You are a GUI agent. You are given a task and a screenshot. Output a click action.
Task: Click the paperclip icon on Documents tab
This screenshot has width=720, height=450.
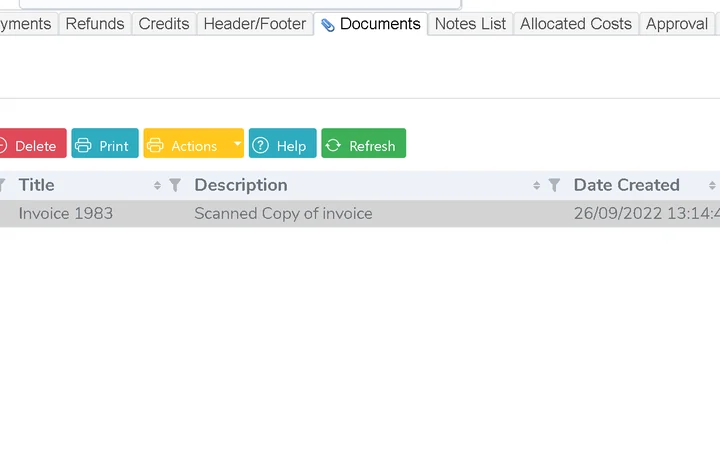pyautogui.click(x=327, y=25)
